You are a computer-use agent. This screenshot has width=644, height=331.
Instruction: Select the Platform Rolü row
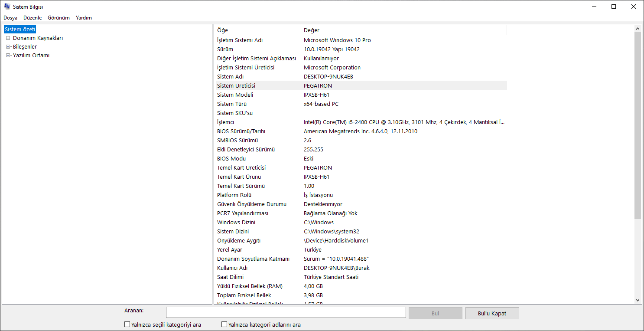[x=361, y=195]
